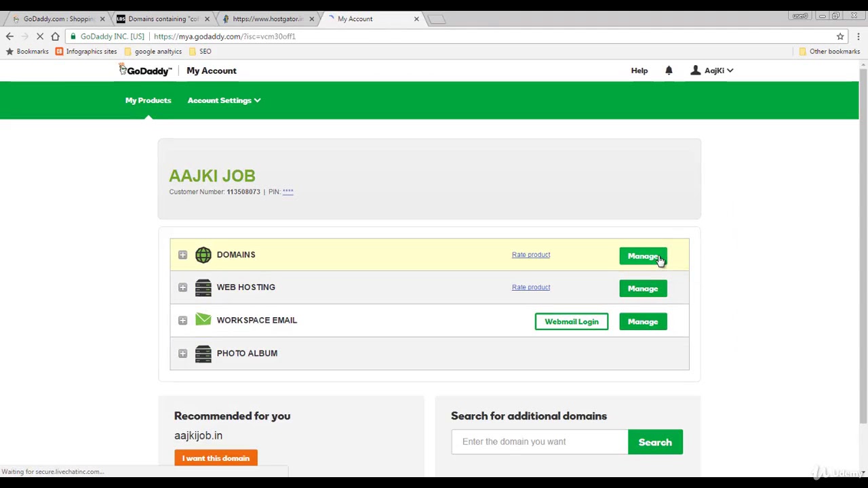The height and width of the screenshot is (488, 868).
Task: Open the browser home page
Action: [55, 37]
